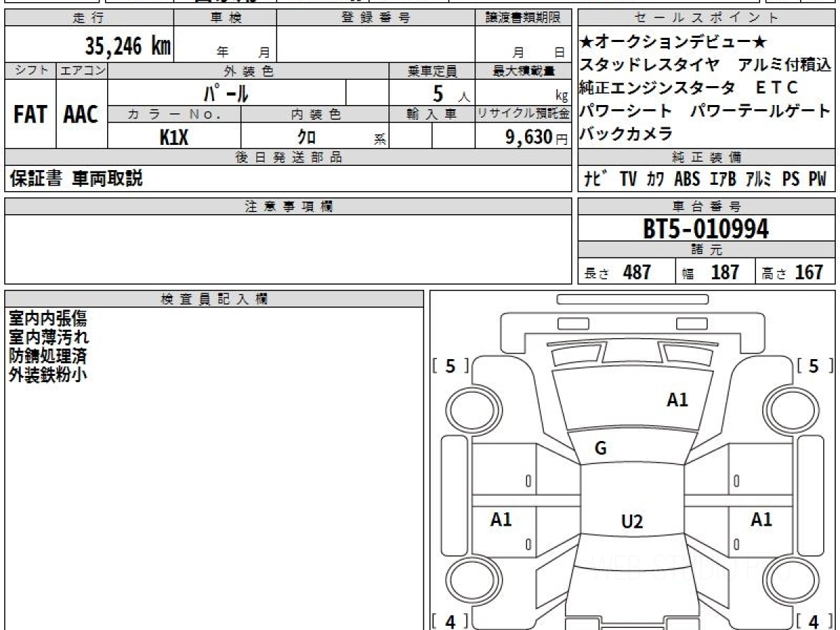Click the 防錆処理済 inspector note
This screenshot has height=630, width=840.
[48, 356]
